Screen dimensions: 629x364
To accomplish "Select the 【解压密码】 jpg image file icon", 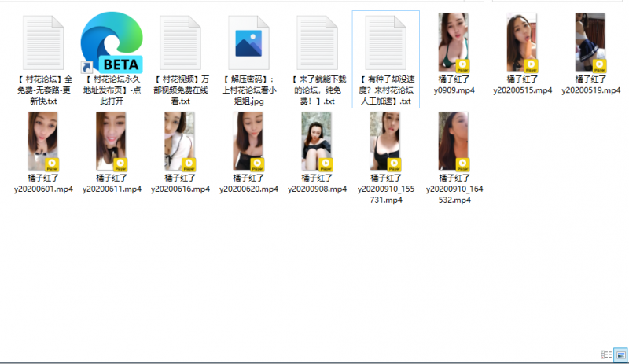I will 248,42.
